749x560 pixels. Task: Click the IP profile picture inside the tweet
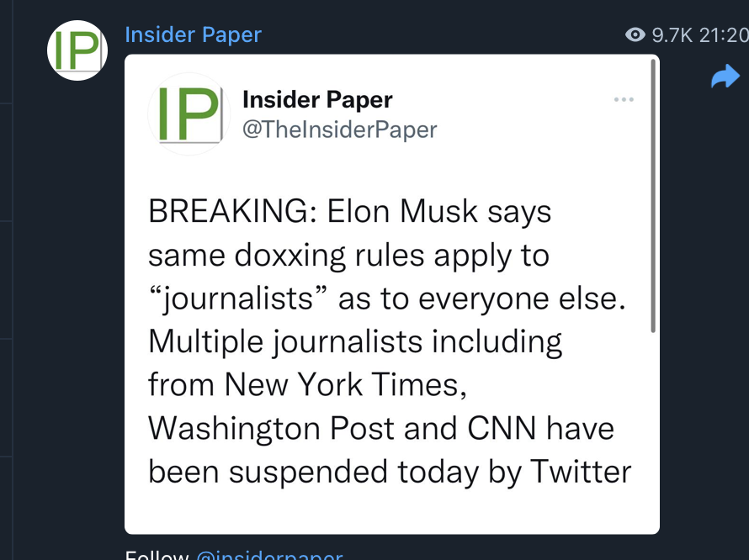click(x=189, y=114)
